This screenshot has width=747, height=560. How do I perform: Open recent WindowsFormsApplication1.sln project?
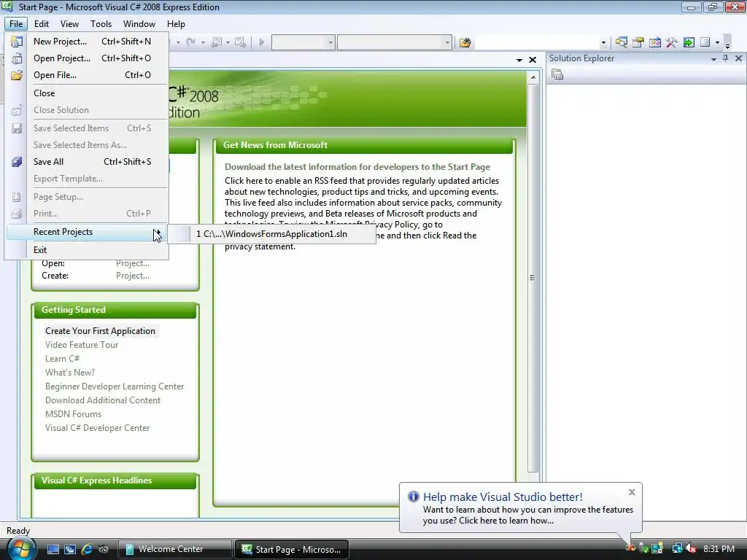(x=271, y=234)
